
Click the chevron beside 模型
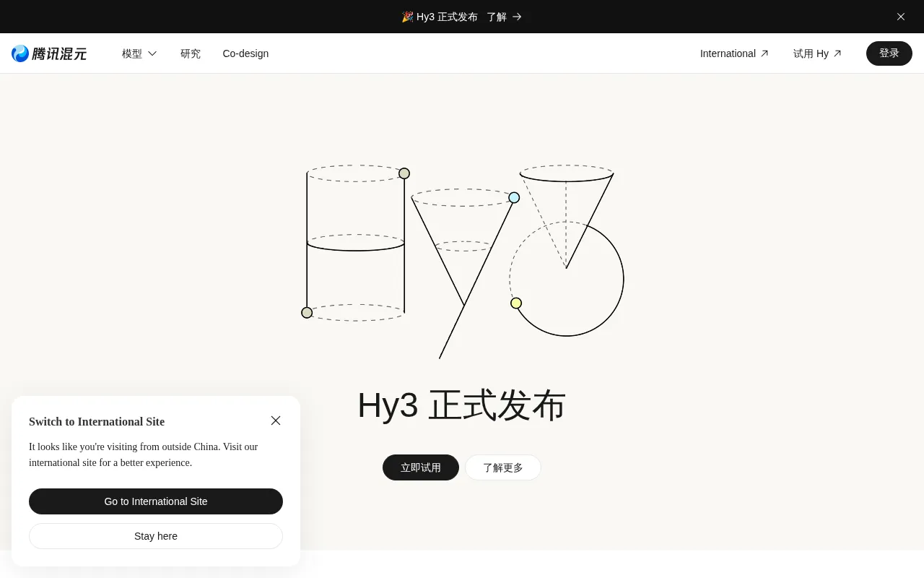(152, 53)
